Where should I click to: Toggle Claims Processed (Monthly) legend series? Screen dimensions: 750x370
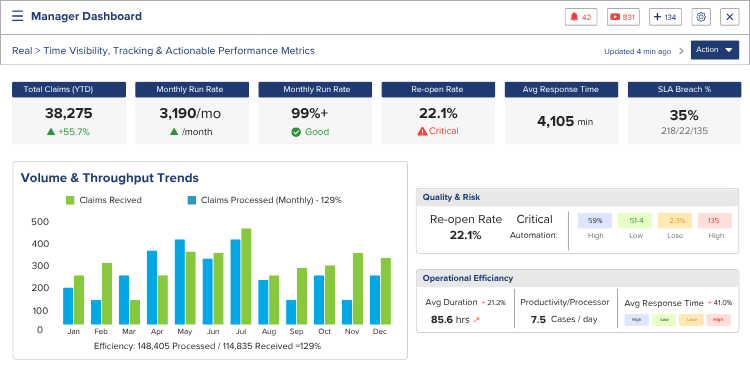pos(265,200)
